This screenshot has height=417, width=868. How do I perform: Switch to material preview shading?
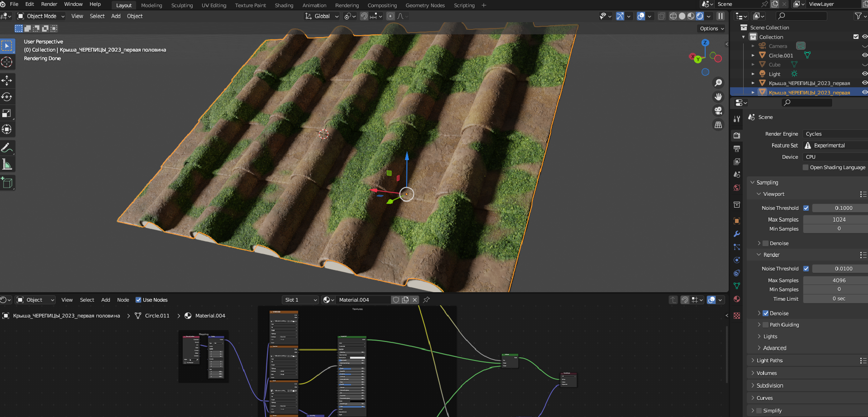(691, 16)
